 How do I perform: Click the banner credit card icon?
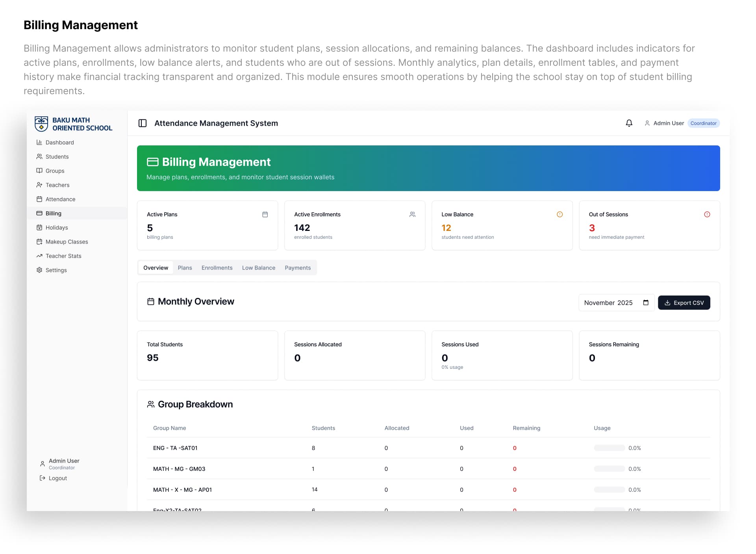click(x=153, y=162)
